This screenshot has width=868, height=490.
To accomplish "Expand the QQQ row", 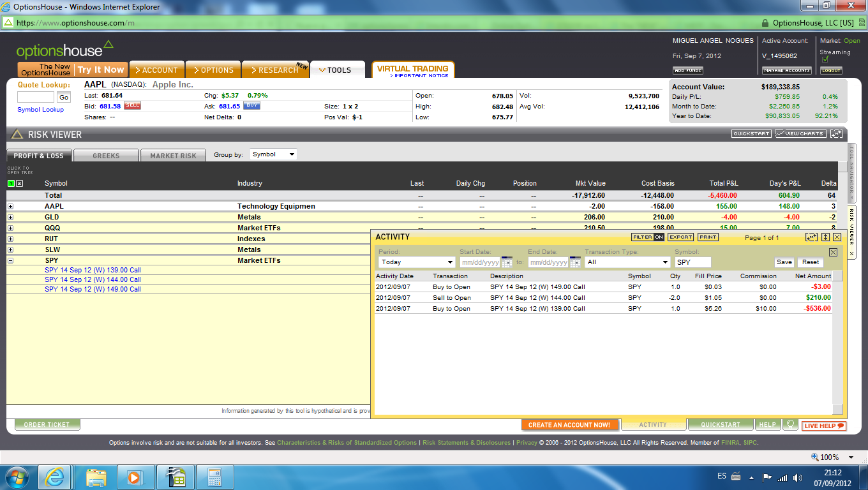I will coord(10,228).
